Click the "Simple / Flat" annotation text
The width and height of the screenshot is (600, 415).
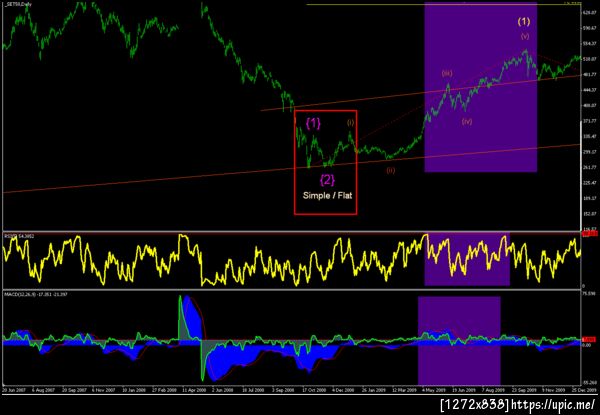328,195
